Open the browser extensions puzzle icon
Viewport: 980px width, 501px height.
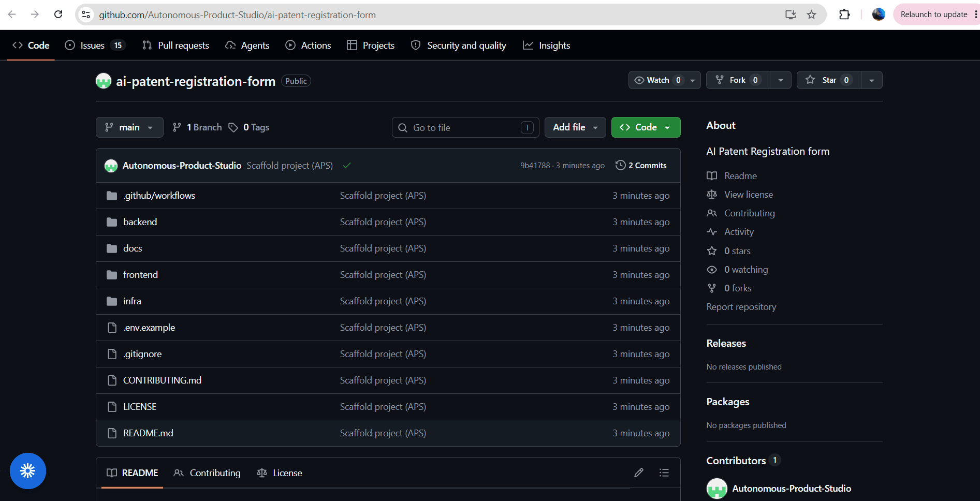[844, 14]
